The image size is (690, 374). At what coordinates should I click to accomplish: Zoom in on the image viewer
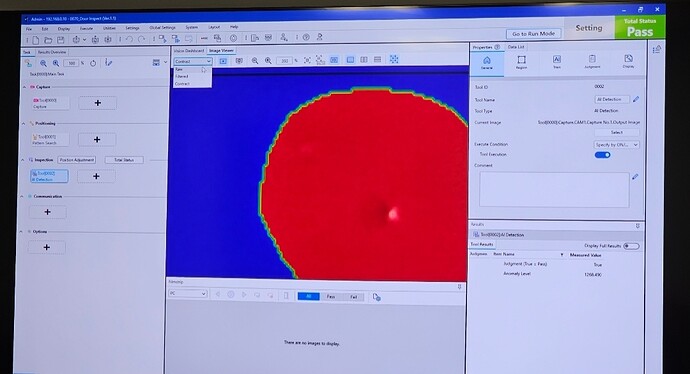point(268,61)
